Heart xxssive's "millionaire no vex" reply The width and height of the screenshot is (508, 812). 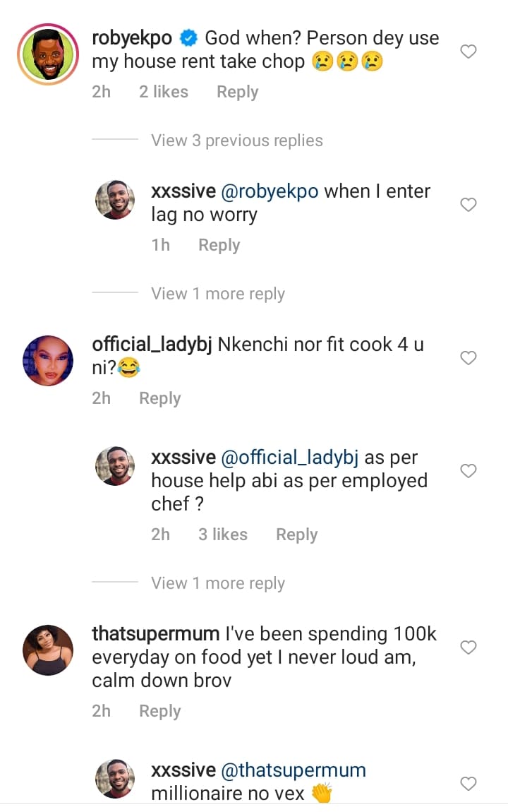coord(468,783)
